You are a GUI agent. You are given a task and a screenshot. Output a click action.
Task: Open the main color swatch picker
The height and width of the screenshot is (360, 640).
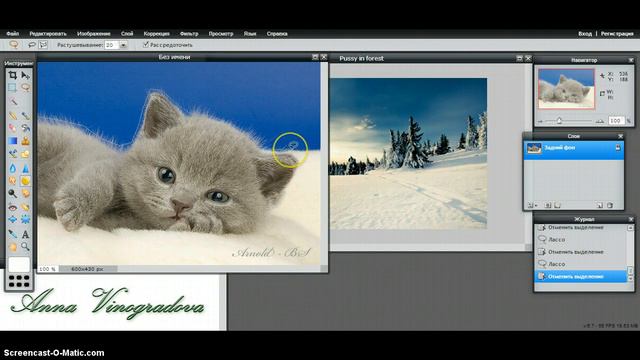(x=19, y=264)
